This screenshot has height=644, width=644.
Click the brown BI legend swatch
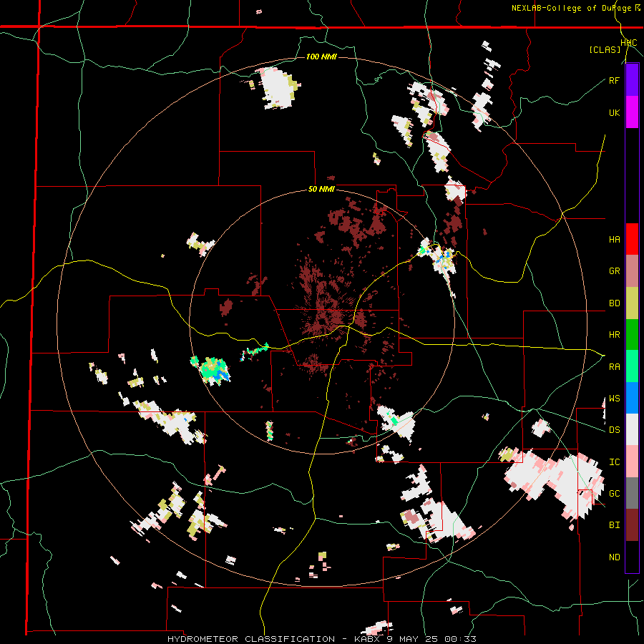tap(632, 525)
